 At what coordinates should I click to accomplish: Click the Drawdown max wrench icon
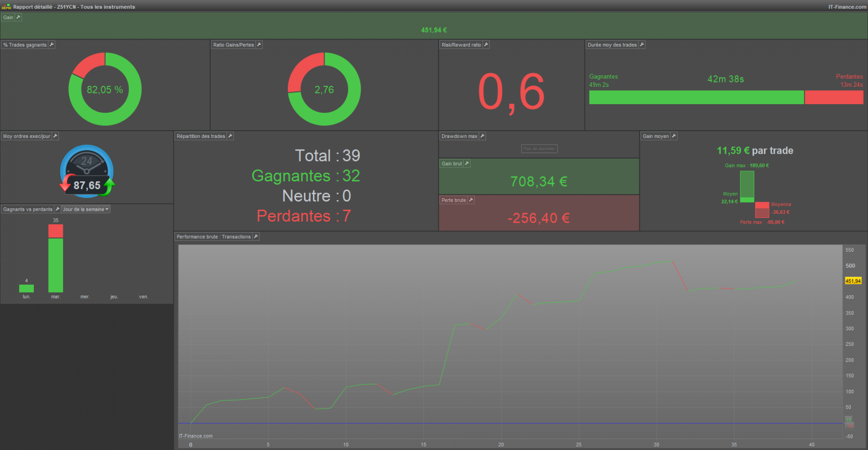tap(483, 136)
